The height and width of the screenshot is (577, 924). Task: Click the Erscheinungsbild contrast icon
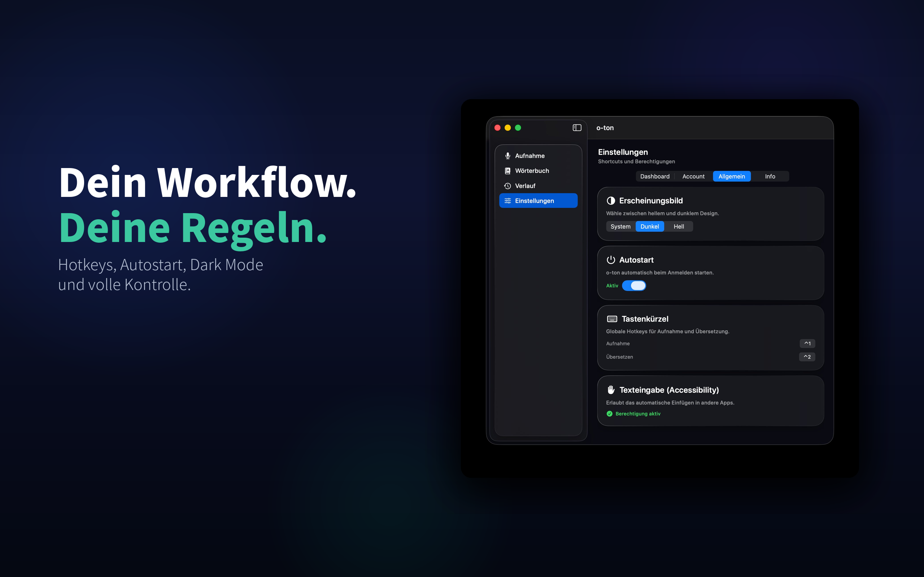[611, 201]
